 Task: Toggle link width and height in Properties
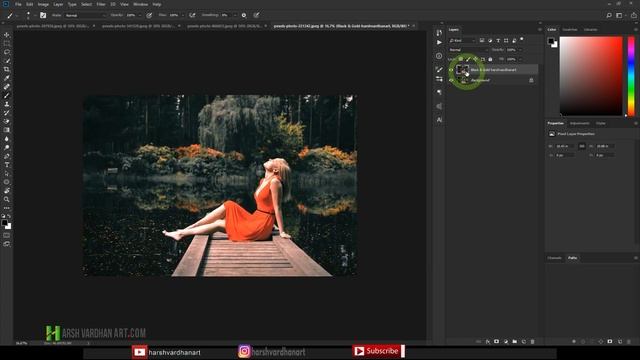[x=582, y=146]
